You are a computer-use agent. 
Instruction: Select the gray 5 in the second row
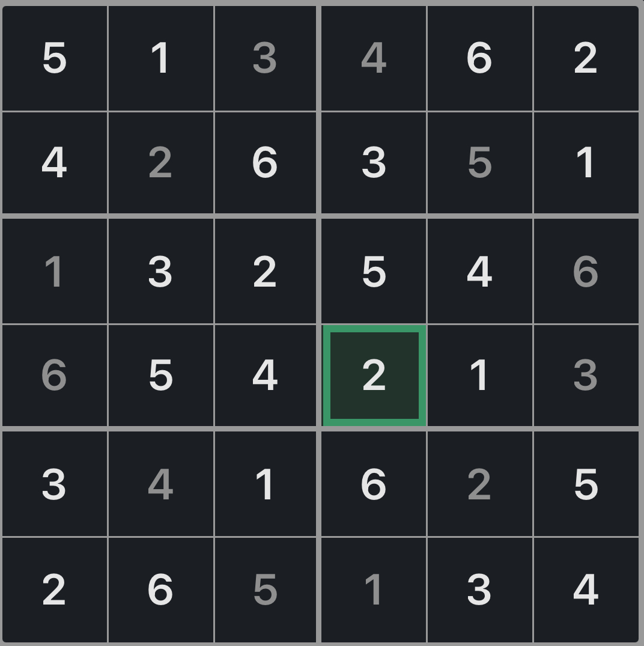479,163
